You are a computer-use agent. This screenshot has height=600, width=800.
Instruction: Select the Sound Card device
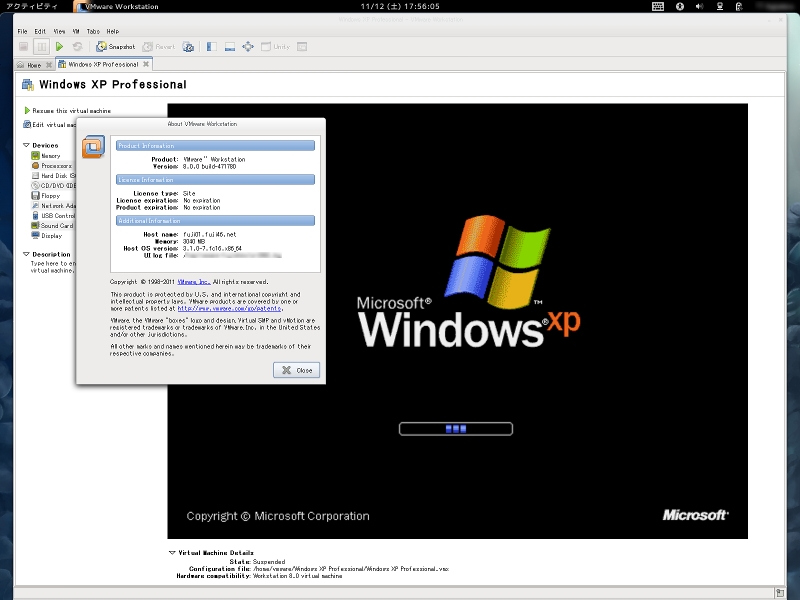pyautogui.click(x=53, y=226)
